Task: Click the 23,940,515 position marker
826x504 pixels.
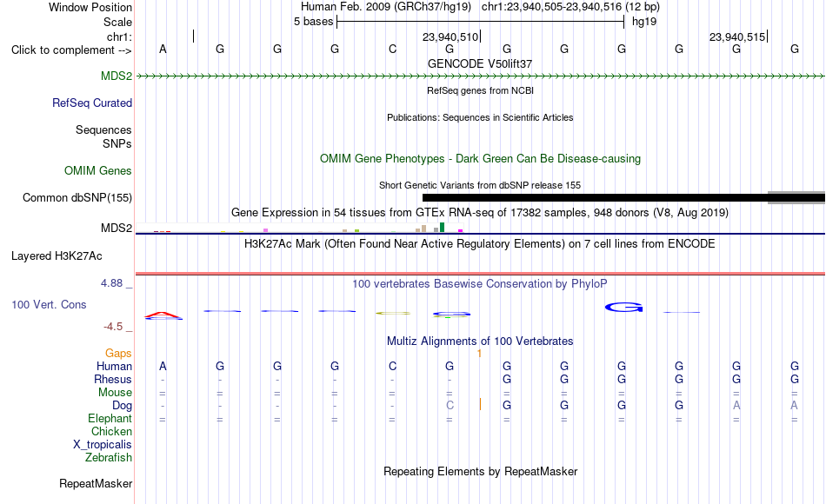Action: tap(737, 36)
